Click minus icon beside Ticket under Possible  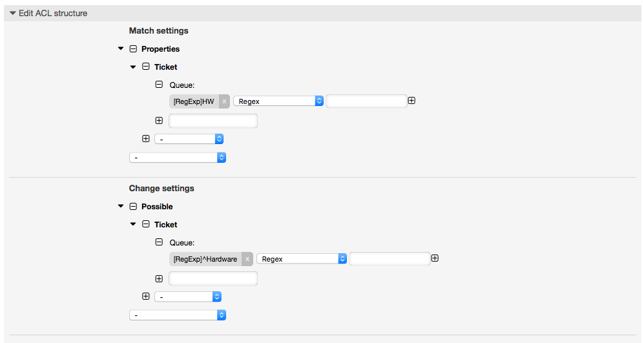(x=146, y=224)
